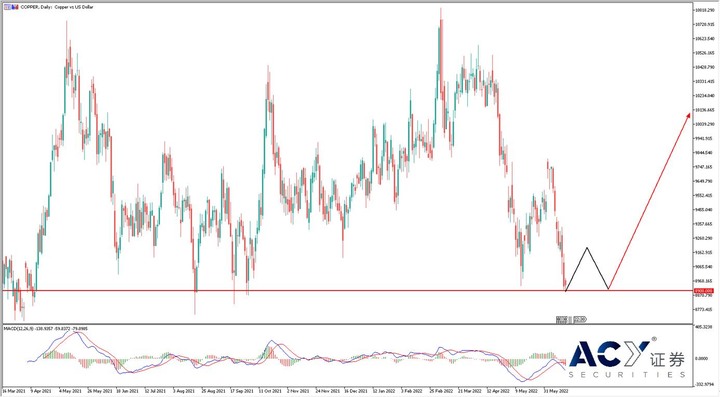Click the 31 May 2022 date label

click(x=556, y=391)
